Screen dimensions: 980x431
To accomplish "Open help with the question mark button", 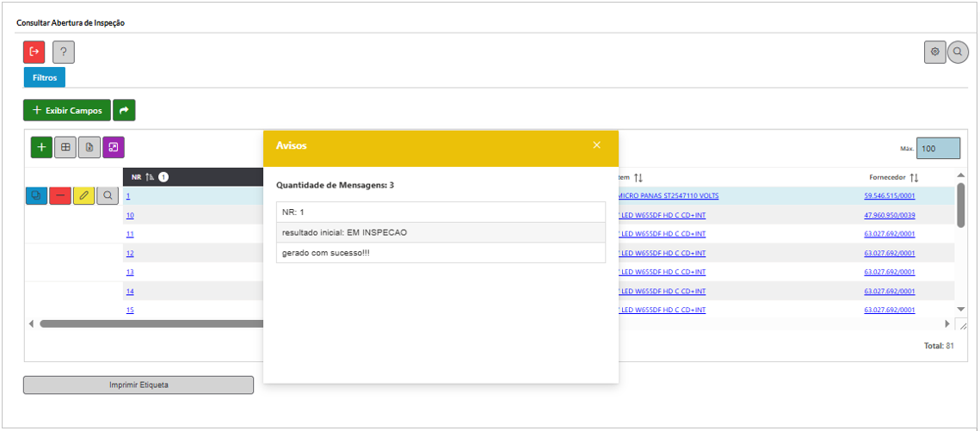I will tap(63, 52).
